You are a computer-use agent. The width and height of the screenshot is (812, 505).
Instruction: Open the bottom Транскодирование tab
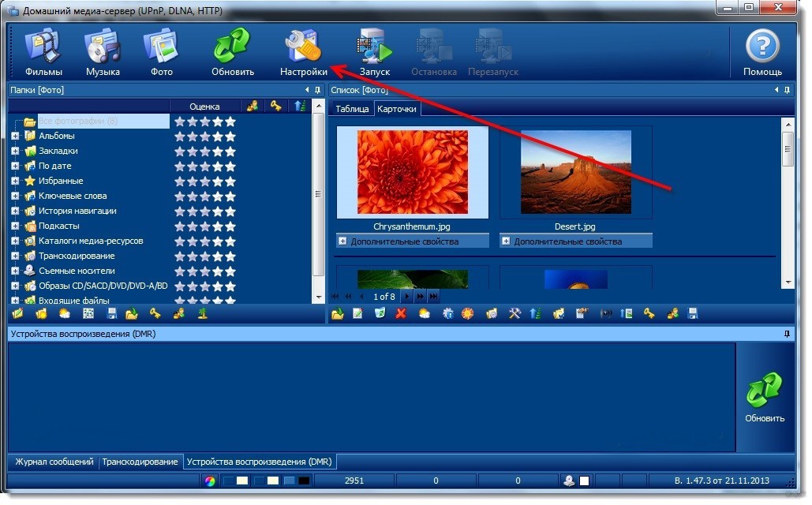point(140,462)
